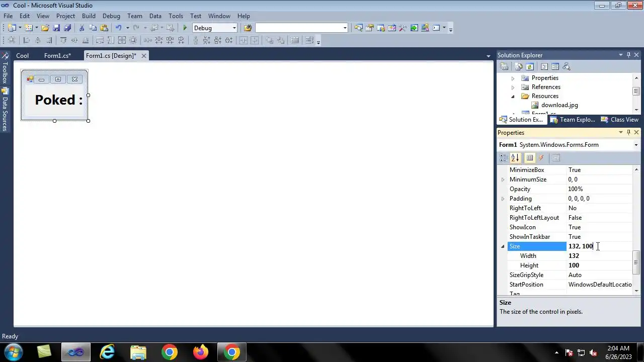Screen dimensions: 644x362
Task: Save the current file with floppy icon
Action: coord(56,28)
